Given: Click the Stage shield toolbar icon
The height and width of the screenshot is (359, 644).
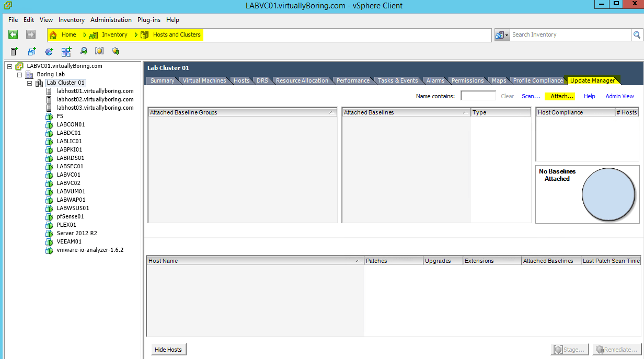Looking at the screenshot, I should (99, 51).
